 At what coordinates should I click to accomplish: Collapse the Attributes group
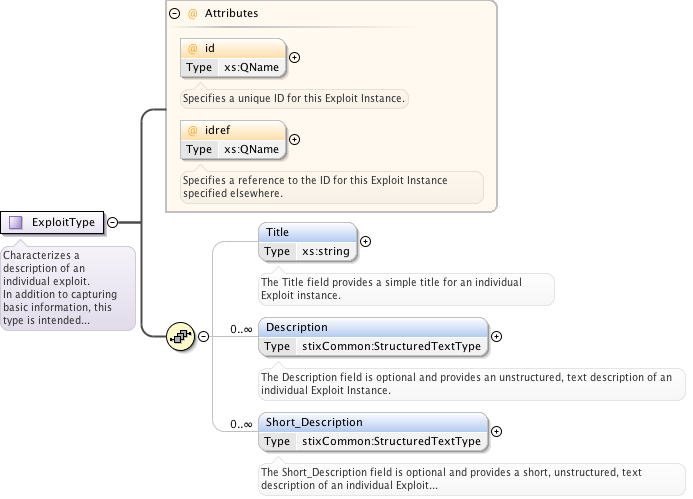pos(175,14)
